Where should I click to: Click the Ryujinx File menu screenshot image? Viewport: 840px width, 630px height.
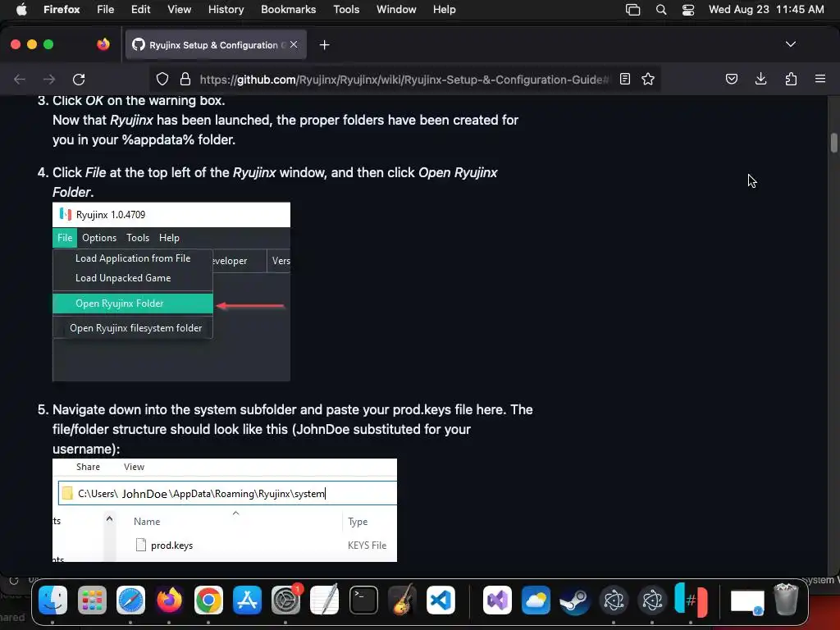click(x=171, y=291)
